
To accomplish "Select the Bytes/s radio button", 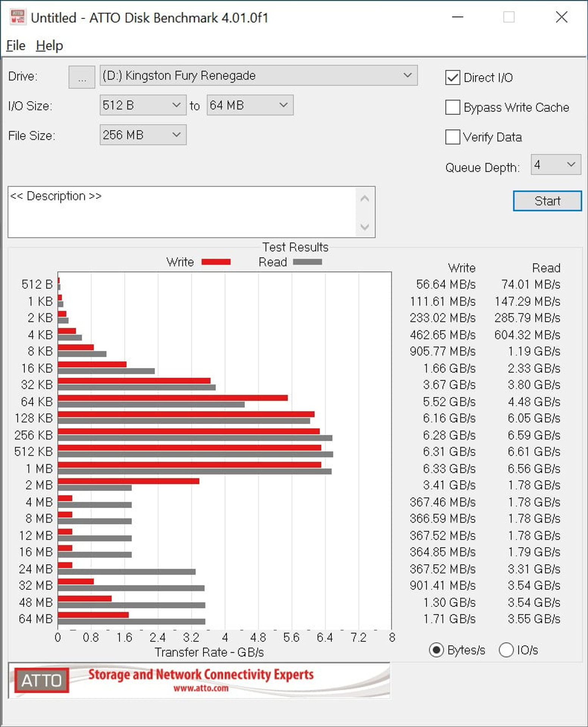I will 436,650.
